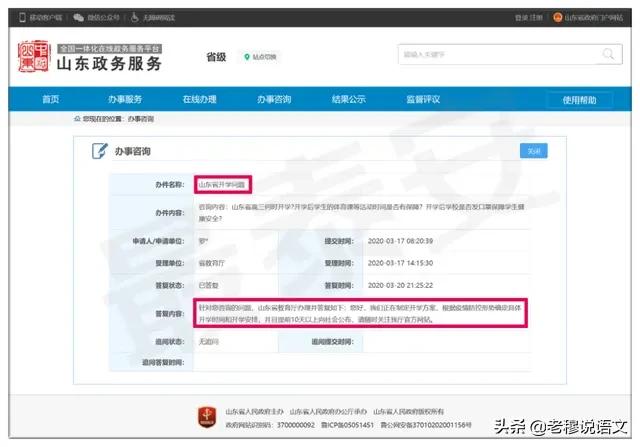Open the 站点切换 site switcher

coord(265,56)
